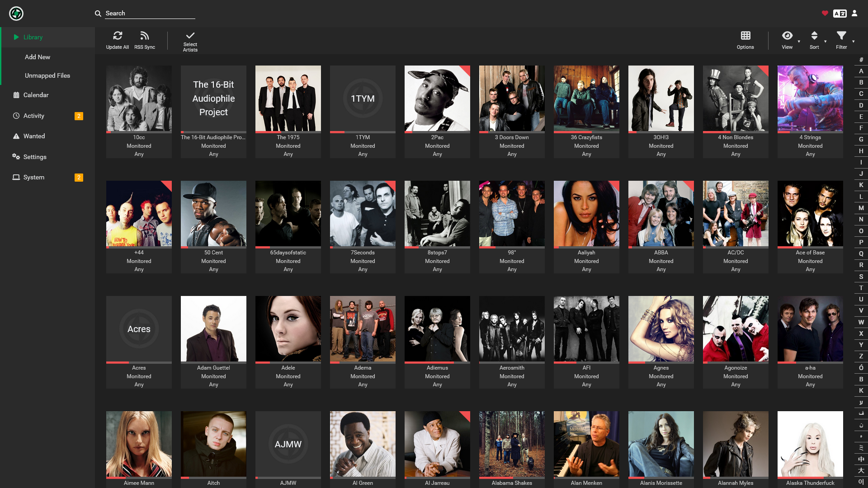Open Unmapped Files page

(x=47, y=75)
